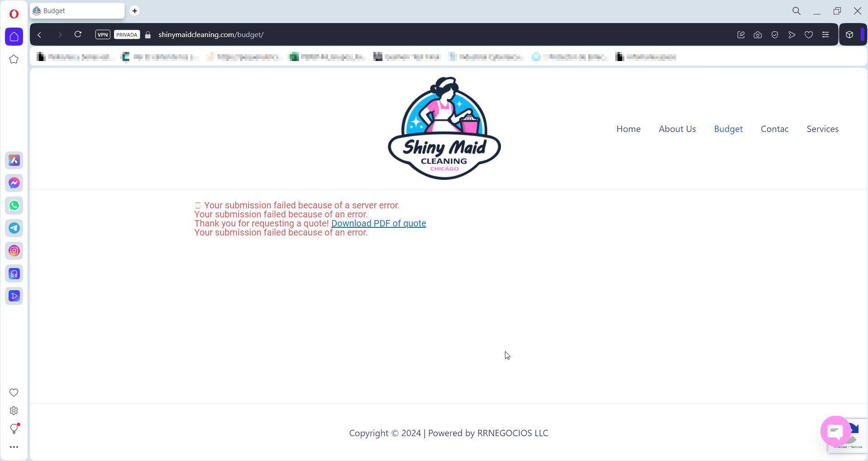
Task: Open the flow/play sidebar icon
Action: tap(14, 296)
